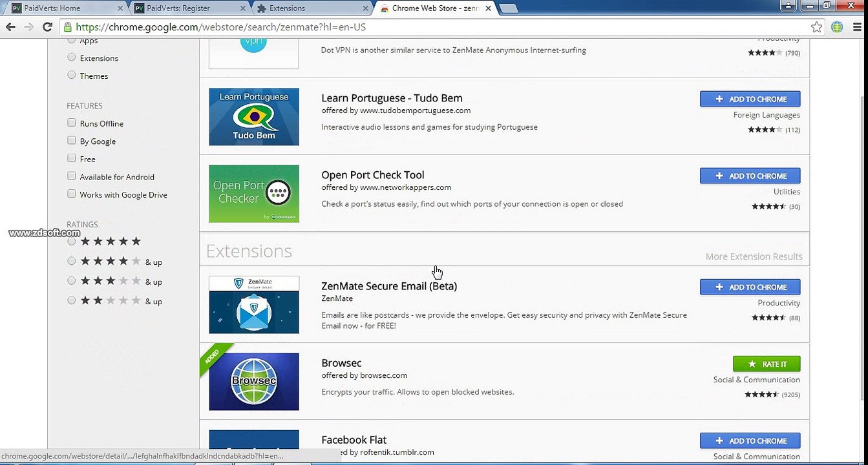The height and width of the screenshot is (465, 868).
Task: Tick the Available for Android checkbox
Action: [x=72, y=176]
